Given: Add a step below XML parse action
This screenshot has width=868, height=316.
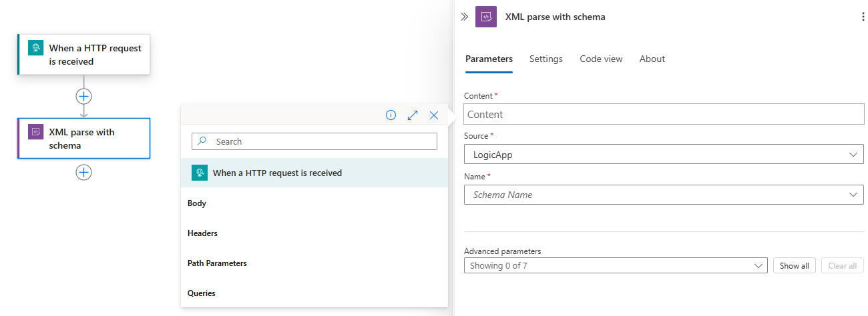Looking at the screenshot, I should point(83,172).
